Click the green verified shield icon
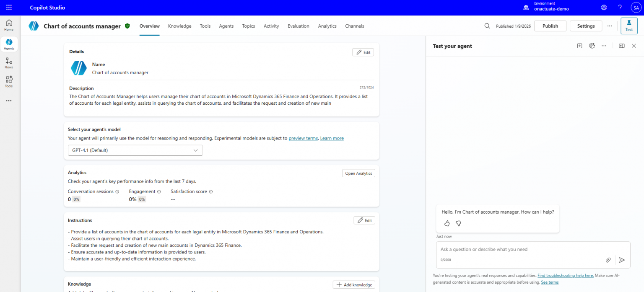 point(127,26)
